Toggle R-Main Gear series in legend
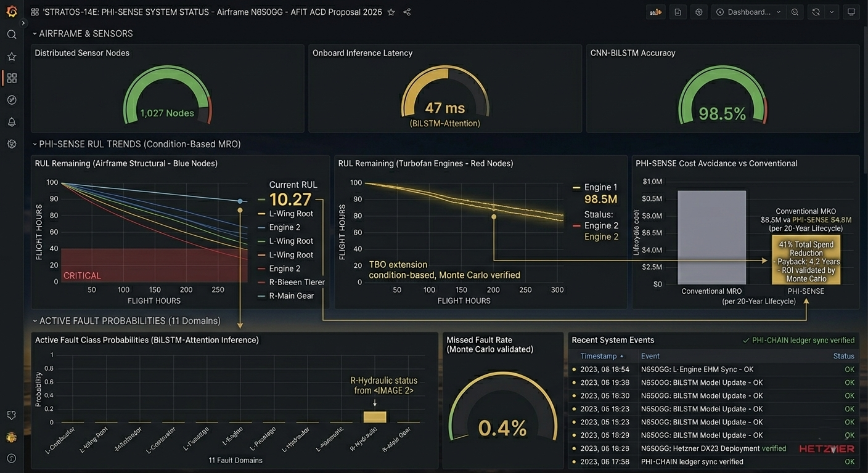868x473 pixels. (x=285, y=296)
